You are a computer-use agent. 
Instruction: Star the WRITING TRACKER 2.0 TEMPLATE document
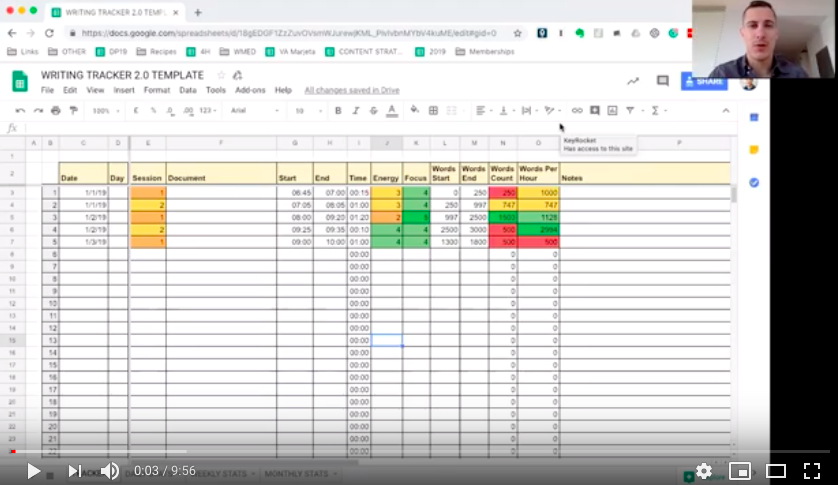(x=221, y=75)
